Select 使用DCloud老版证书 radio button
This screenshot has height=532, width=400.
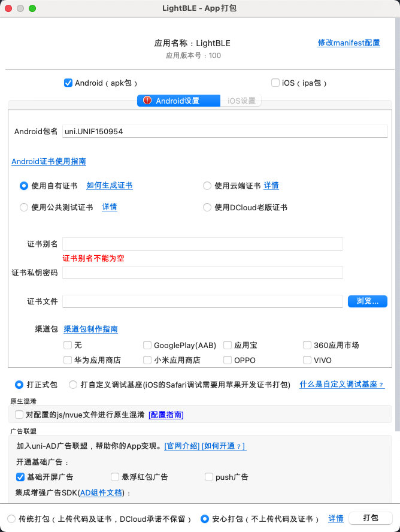tap(207, 207)
